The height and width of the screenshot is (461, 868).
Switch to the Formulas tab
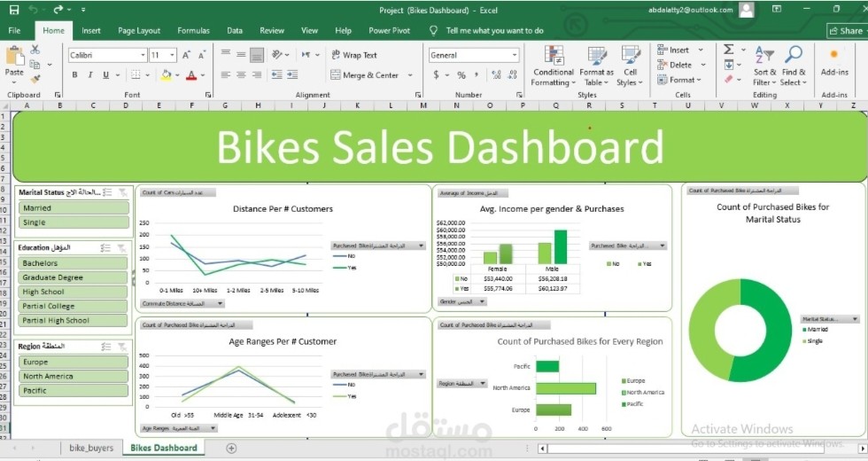(193, 30)
